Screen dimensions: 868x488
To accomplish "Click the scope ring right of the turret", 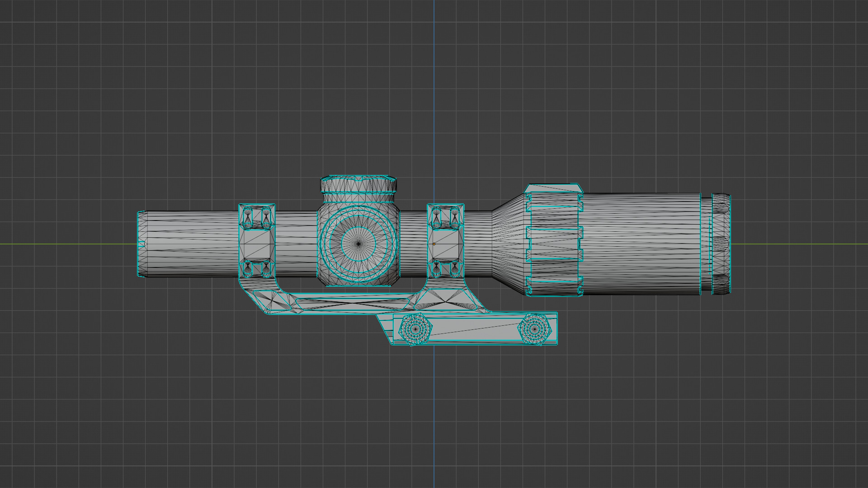I will click(446, 241).
